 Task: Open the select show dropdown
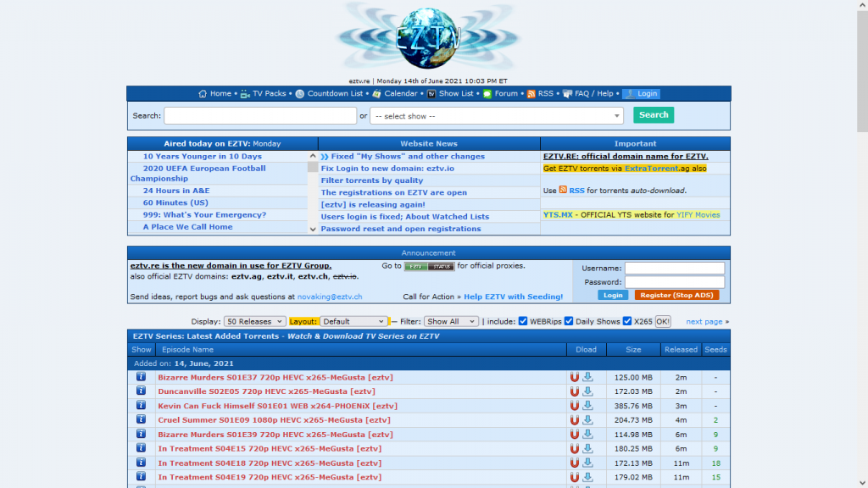497,115
